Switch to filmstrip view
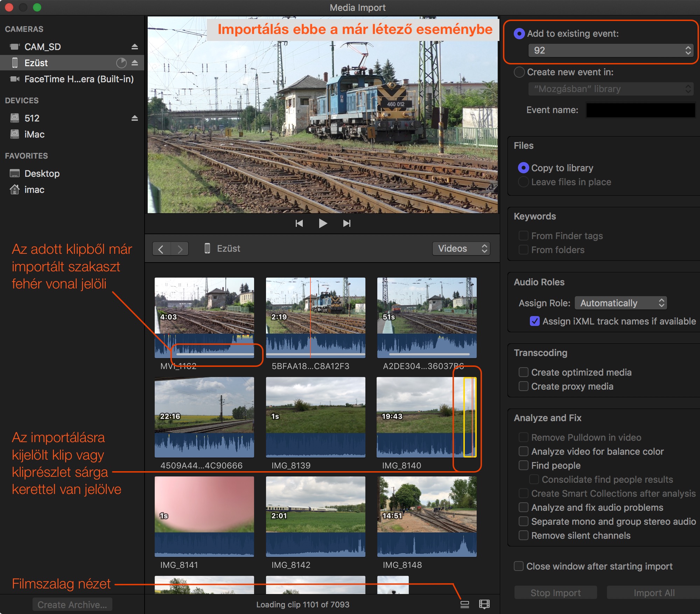The image size is (700, 614). tap(484, 605)
